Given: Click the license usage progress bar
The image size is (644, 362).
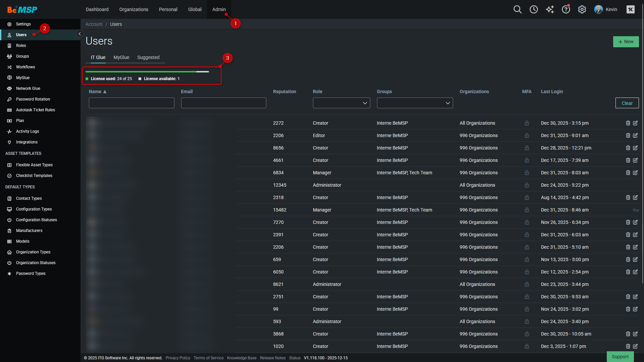Looking at the screenshot, I should (147, 72).
